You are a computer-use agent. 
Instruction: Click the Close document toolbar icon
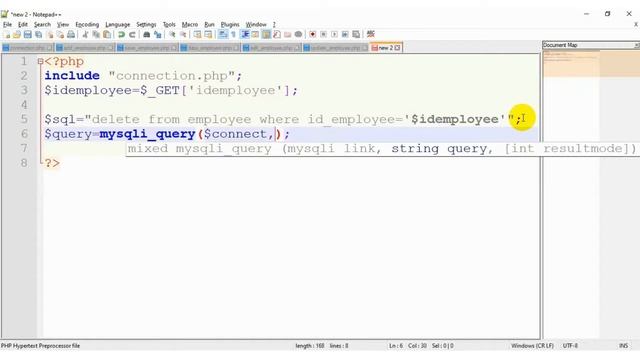pyautogui.click(x=49, y=35)
